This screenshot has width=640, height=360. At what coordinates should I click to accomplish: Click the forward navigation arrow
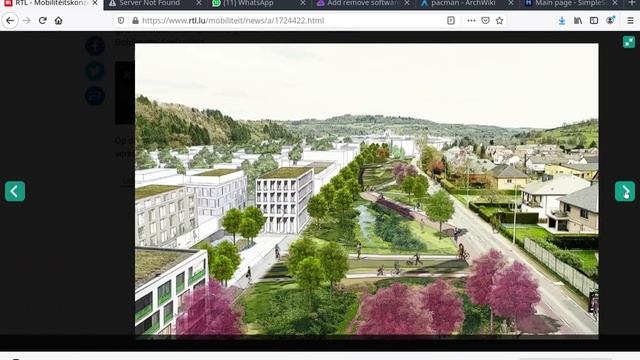[x=27, y=20]
